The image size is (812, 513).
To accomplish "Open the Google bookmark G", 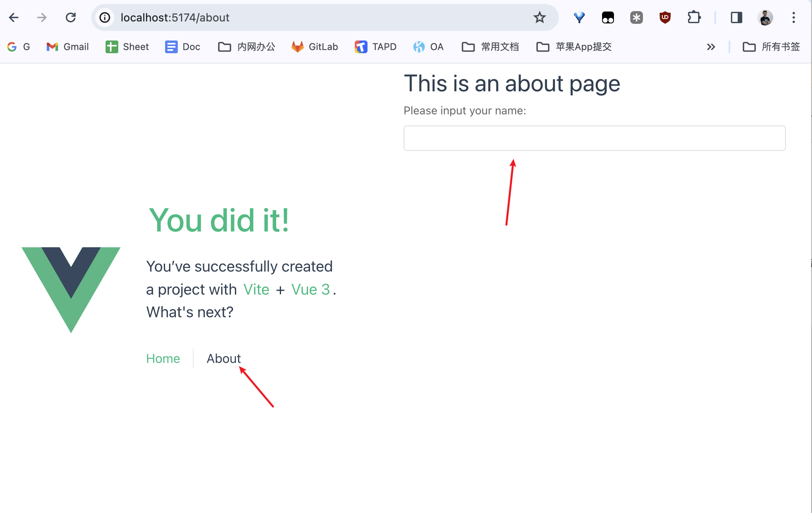I will tap(19, 47).
